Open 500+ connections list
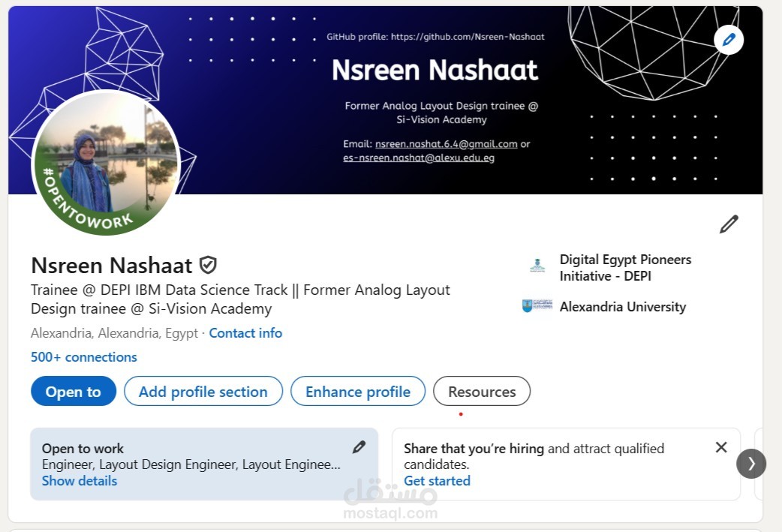The height and width of the screenshot is (532, 782). 83,356
